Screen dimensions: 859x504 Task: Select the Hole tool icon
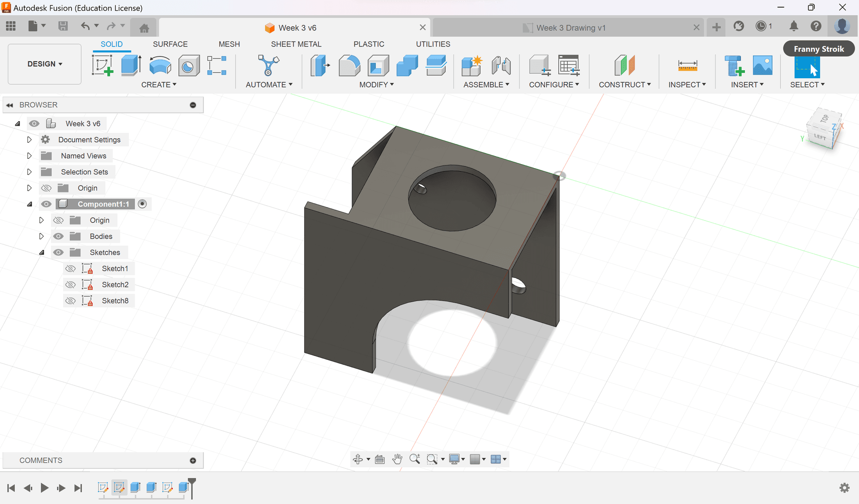point(189,66)
